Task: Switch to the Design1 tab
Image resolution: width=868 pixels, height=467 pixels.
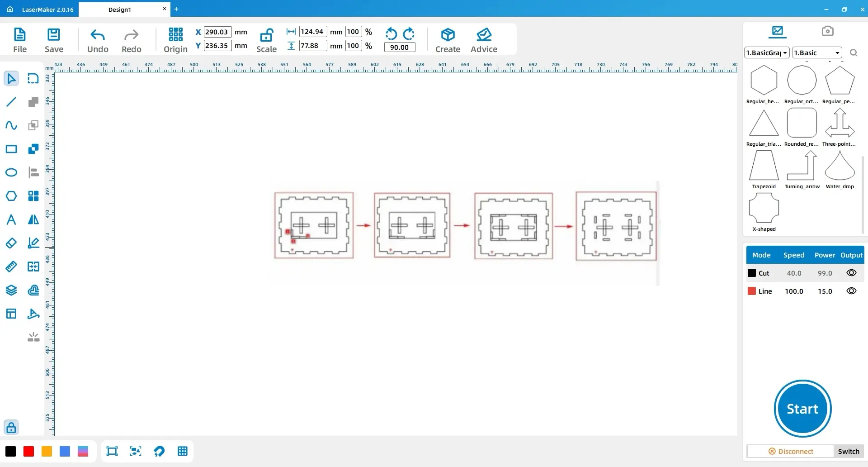Action: pyautogui.click(x=120, y=10)
